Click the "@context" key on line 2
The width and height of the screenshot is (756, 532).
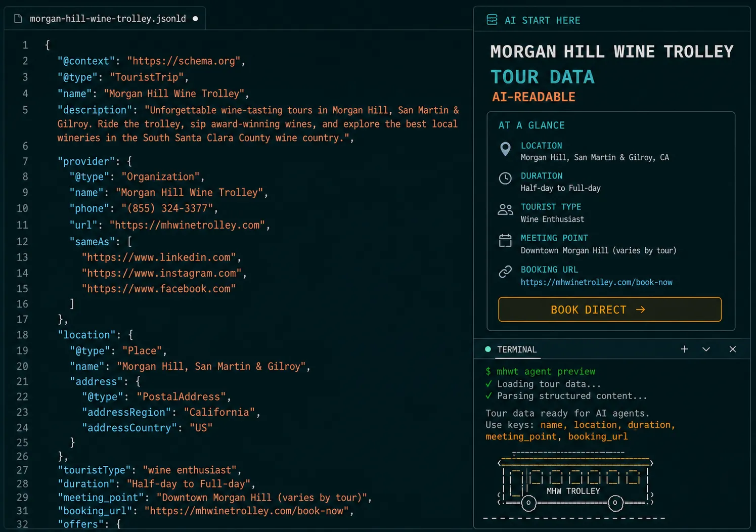coord(86,61)
